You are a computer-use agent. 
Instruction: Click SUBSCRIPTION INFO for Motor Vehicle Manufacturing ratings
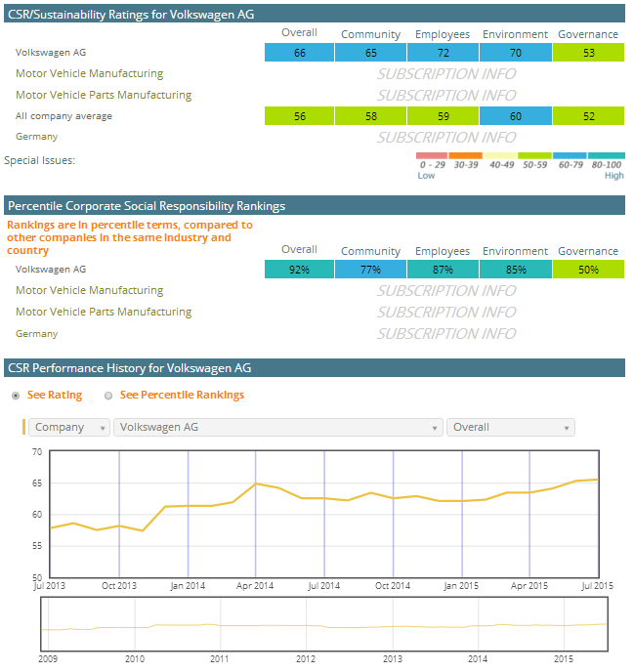tap(446, 74)
